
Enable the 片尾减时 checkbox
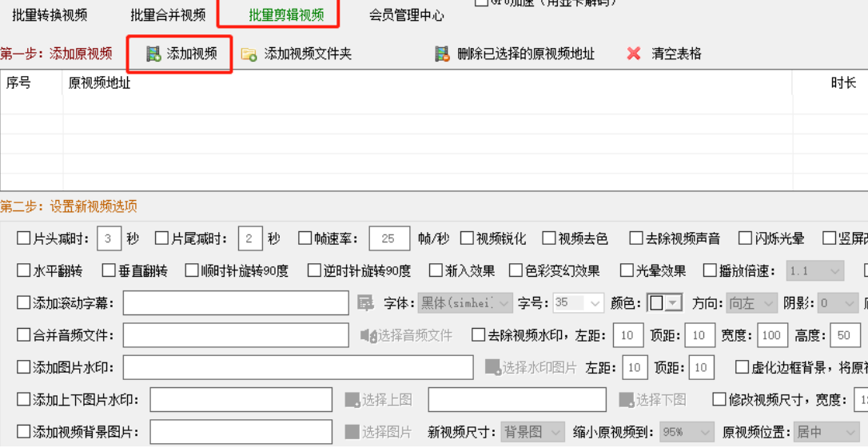coord(161,238)
